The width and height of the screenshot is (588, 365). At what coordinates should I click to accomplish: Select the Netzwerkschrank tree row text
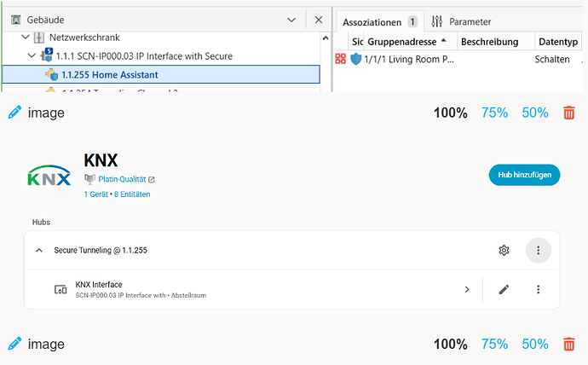(x=84, y=38)
